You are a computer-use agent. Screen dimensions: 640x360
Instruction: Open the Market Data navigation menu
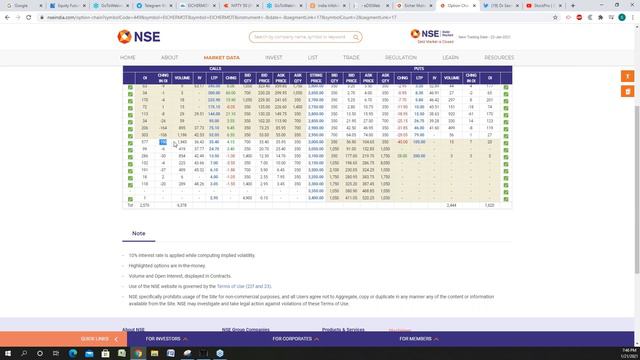click(222, 58)
